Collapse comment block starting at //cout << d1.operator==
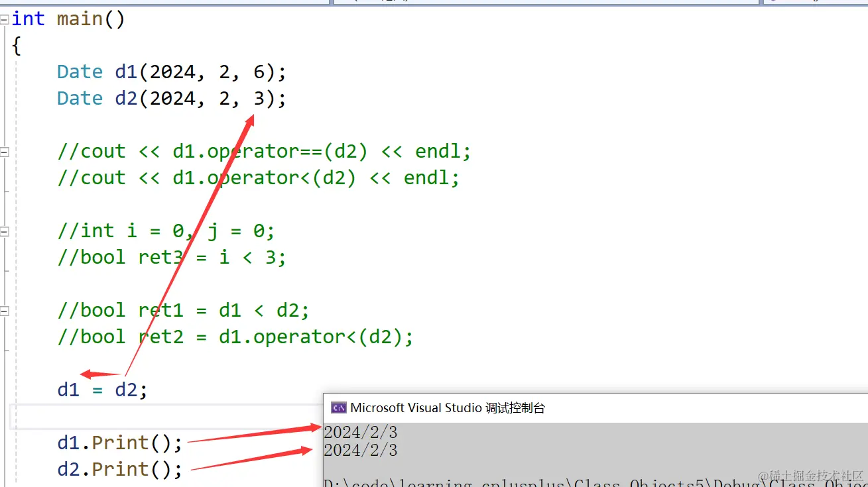The width and height of the screenshot is (868, 487). tap(4, 152)
